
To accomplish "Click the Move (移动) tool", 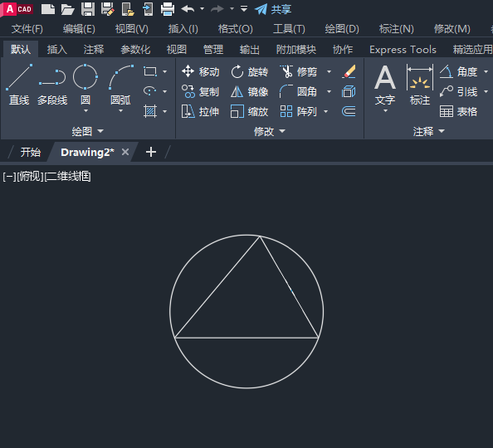I will tap(200, 71).
